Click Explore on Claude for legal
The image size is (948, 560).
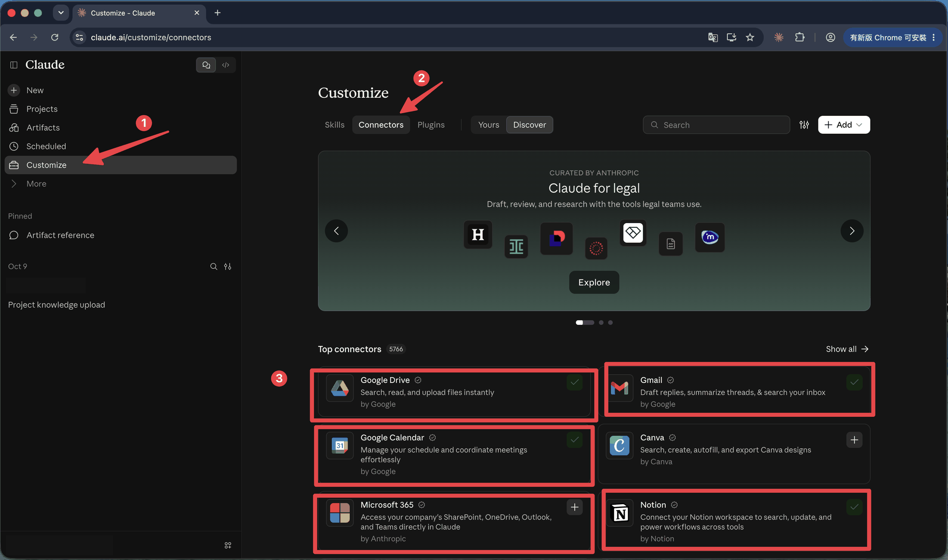(594, 283)
